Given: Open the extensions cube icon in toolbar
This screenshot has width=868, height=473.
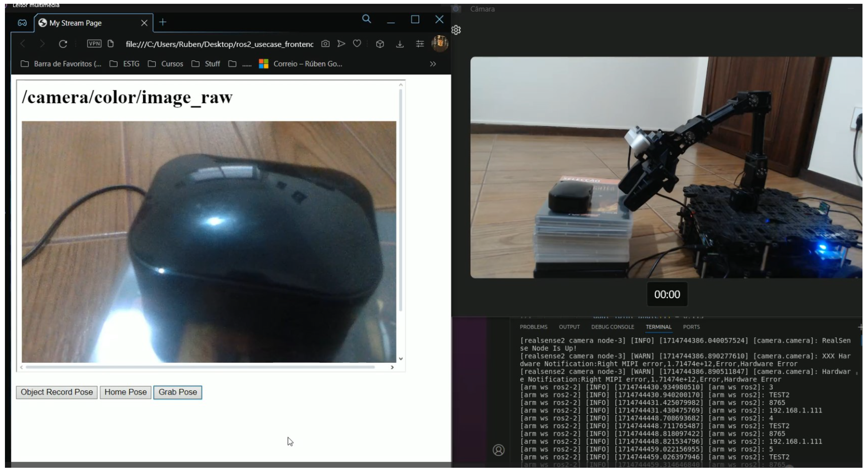Looking at the screenshot, I should [380, 44].
